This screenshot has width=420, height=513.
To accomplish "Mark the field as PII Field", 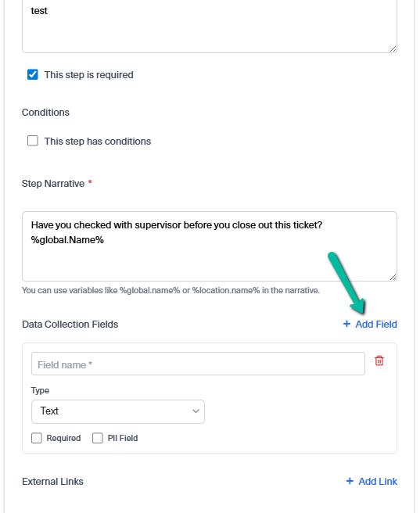I will click(x=98, y=438).
